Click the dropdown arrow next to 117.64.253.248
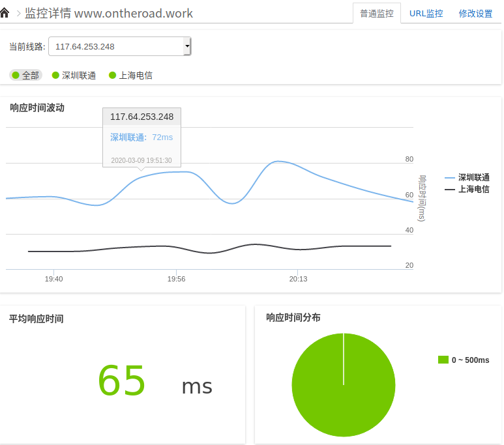 187,46
